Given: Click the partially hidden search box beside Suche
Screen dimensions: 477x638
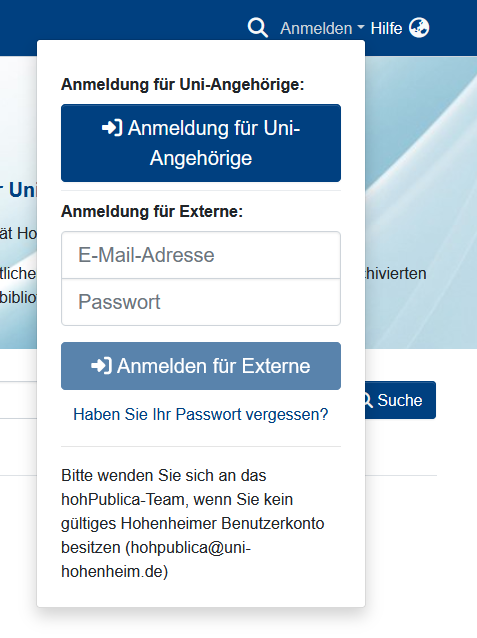Looking at the screenshot, I should click(18, 400).
